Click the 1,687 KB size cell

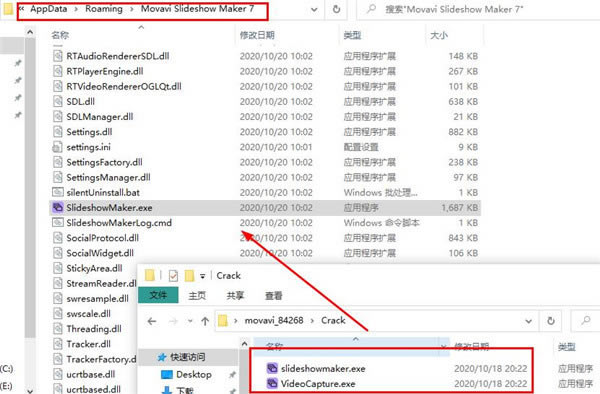(459, 208)
